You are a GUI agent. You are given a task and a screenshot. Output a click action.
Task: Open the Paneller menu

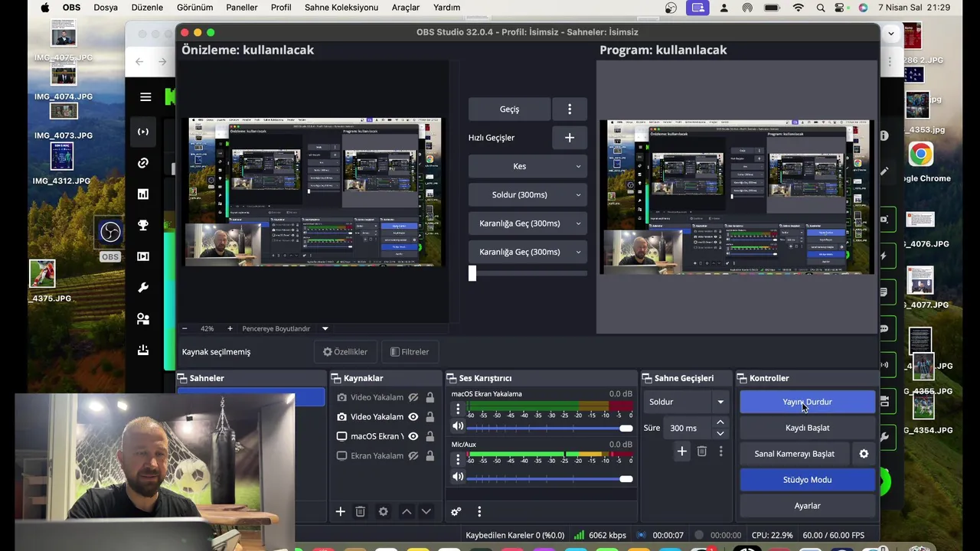242,8
